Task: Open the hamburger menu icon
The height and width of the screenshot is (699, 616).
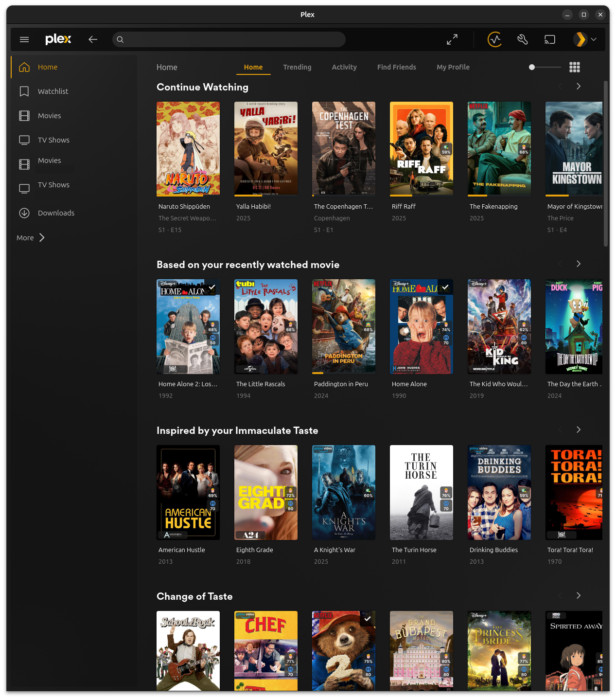Action: click(24, 39)
